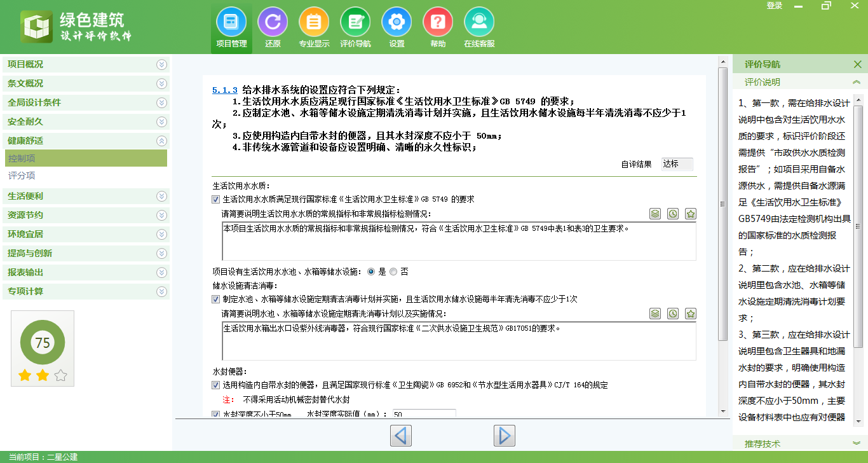Click the layers icon above disinfection plan text box

(655, 314)
